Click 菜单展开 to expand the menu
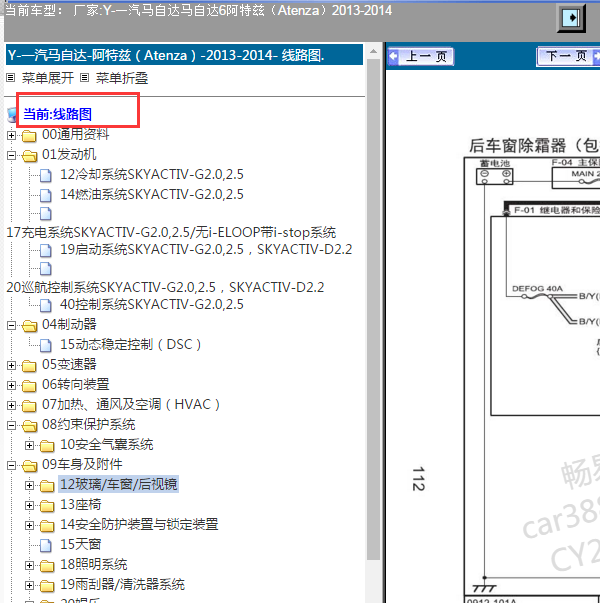 pyautogui.click(x=48, y=78)
